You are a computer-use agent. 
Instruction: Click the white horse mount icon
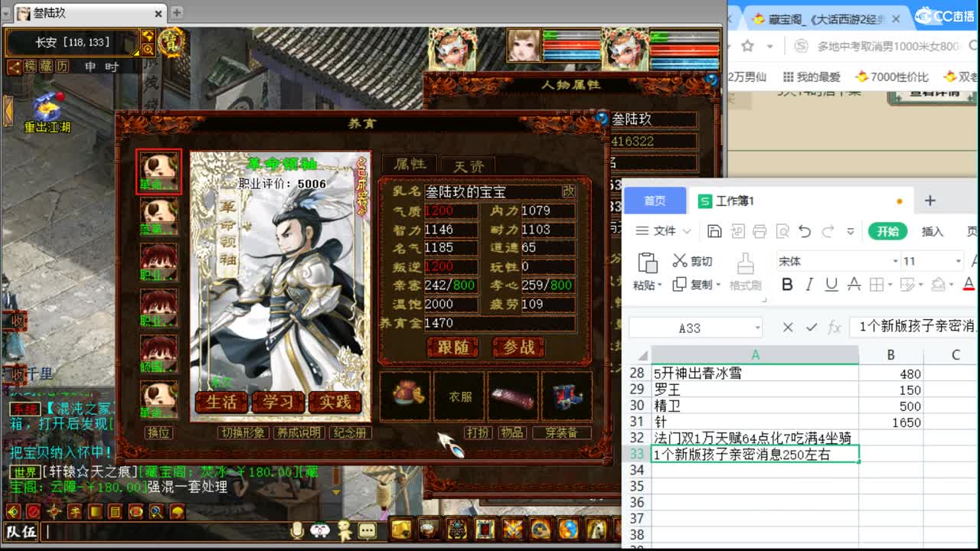point(596,529)
